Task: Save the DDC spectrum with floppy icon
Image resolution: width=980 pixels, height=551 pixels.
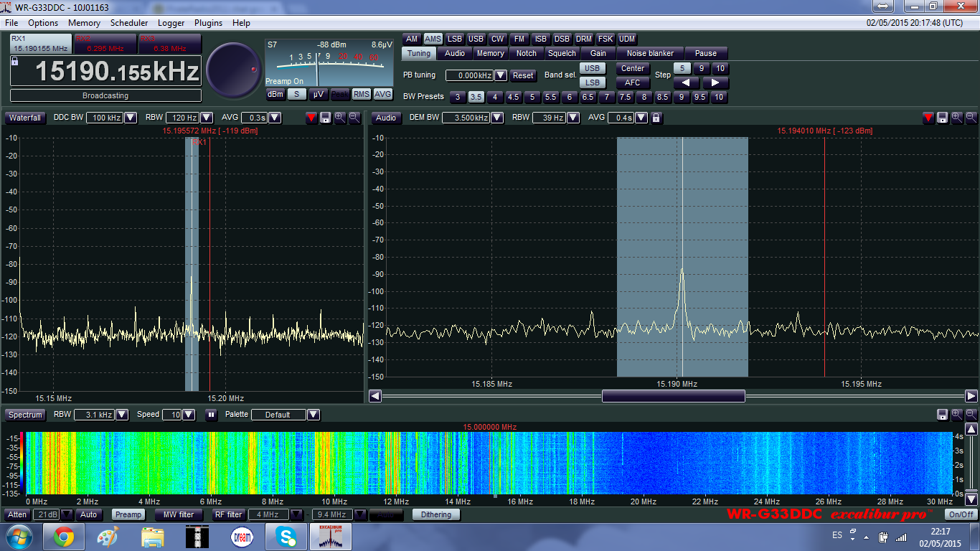Action: [325, 118]
